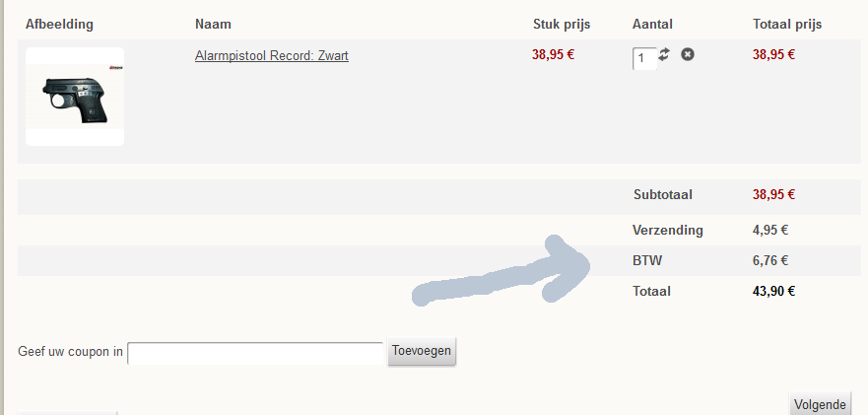Viewport: 868px width, 415px height.
Task: Click the coupon code text field
Action: [255, 353]
